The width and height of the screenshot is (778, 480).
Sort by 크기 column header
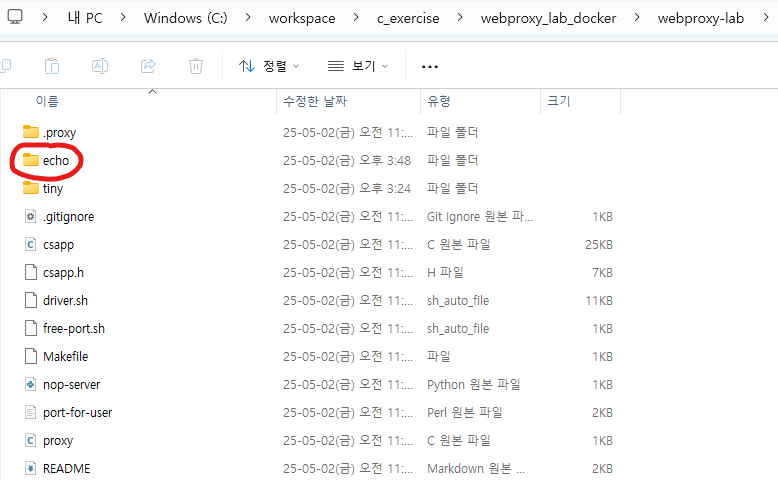click(x=559, y=101)
